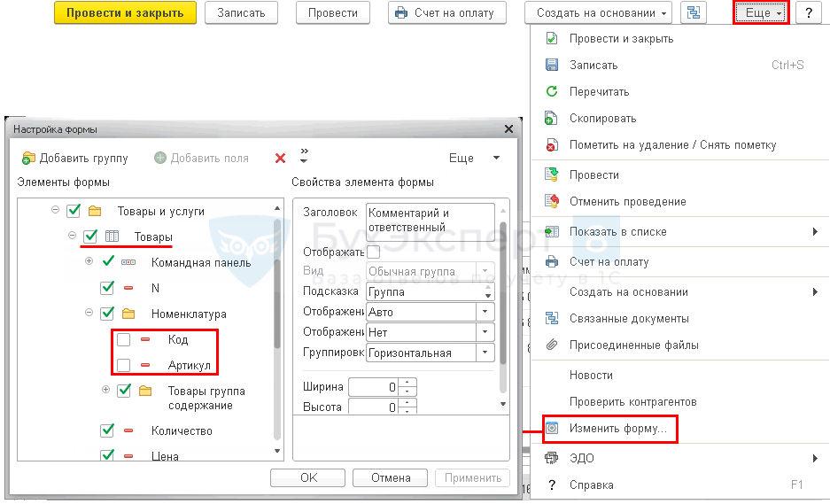This screenshot has width=830, height=504.
Task: Click the Добавить группу folder icon
Action: (x=28, y=159)
